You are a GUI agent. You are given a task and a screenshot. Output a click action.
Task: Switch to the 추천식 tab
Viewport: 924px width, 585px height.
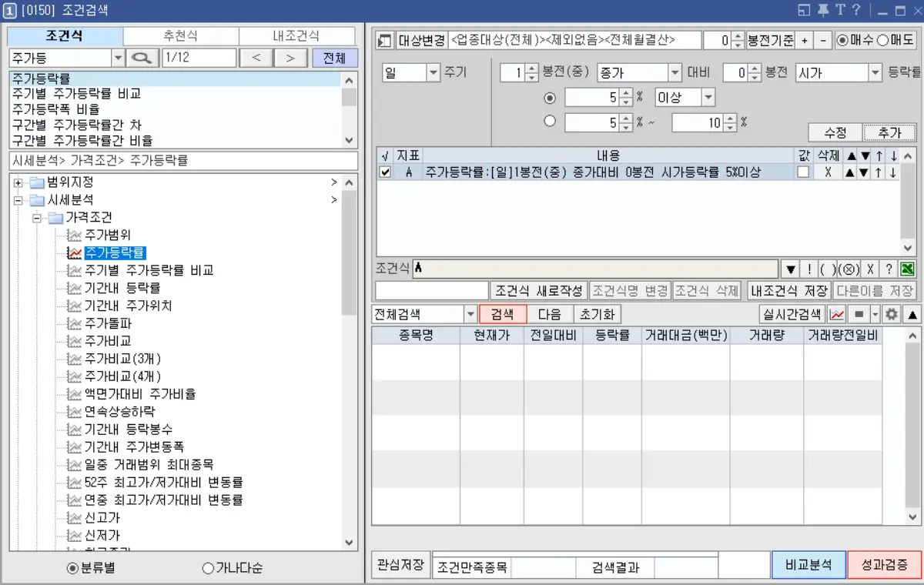click(x=182, y=35)
